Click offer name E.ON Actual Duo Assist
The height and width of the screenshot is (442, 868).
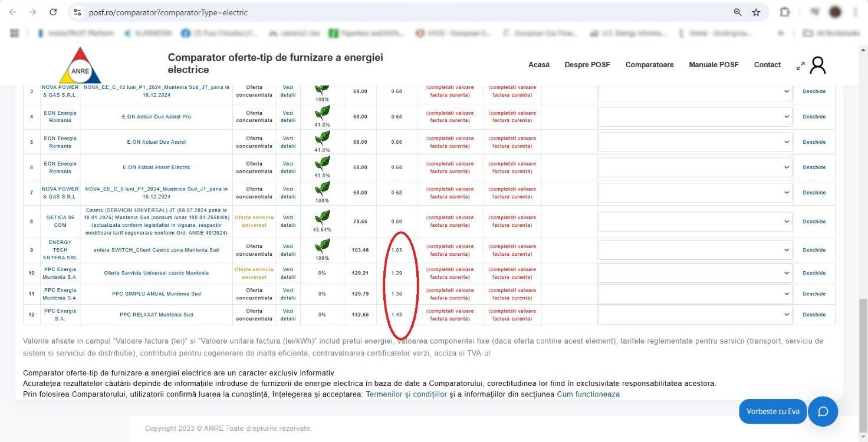click(156, 142)
